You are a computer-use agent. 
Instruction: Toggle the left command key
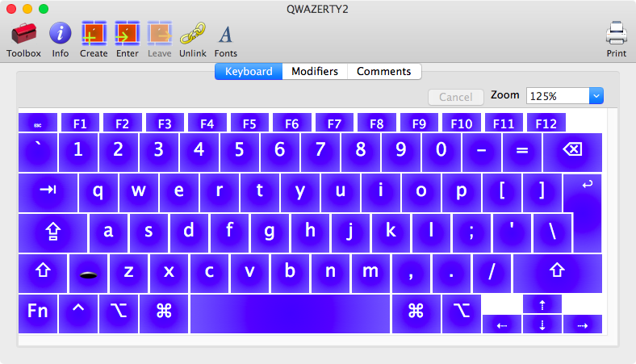(164, 312)
